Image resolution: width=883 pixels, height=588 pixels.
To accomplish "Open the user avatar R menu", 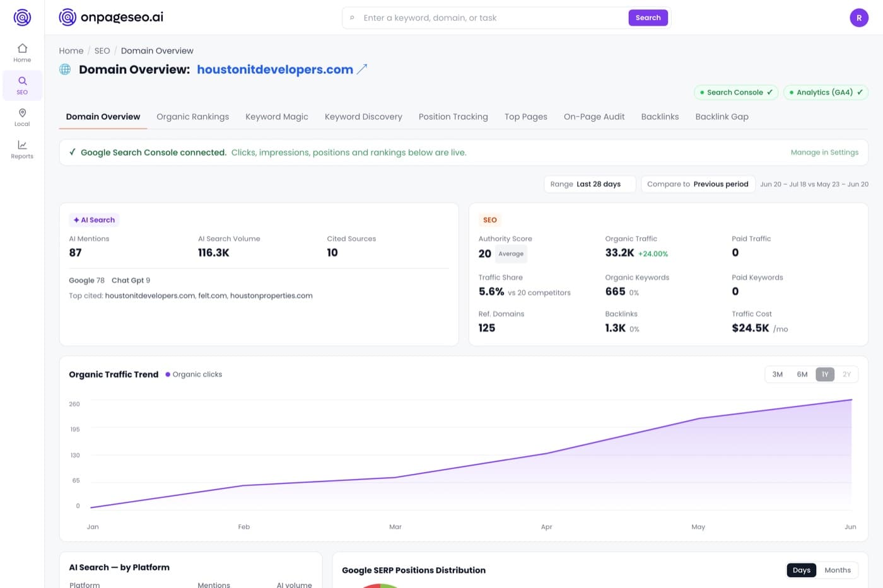I will click(x=858, y=18).
